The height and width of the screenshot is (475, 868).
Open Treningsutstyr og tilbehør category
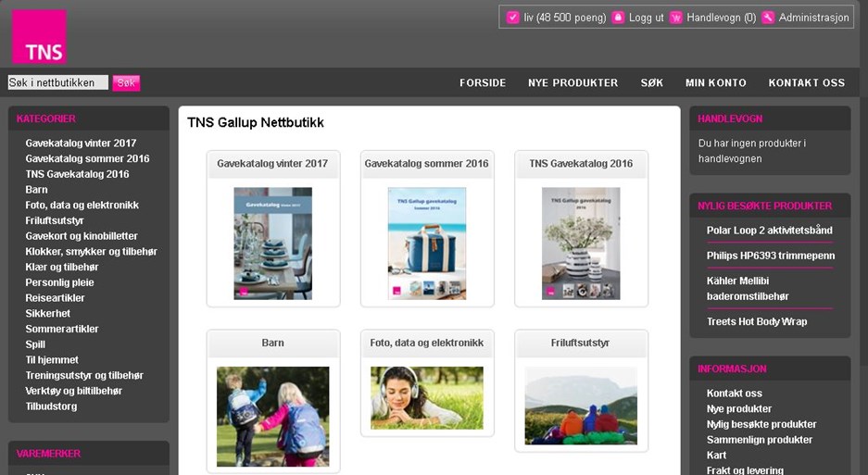point(84,375)
